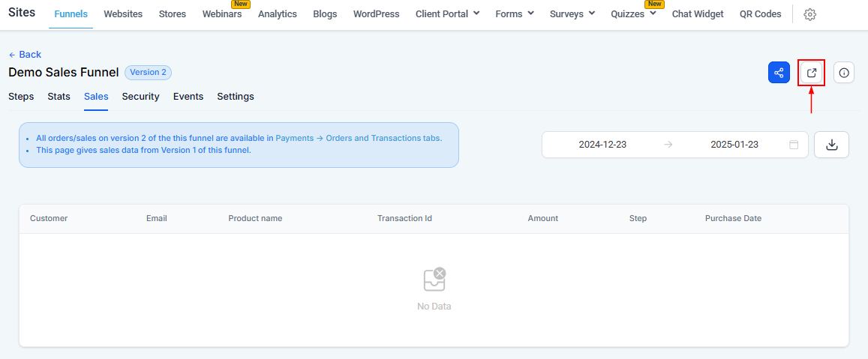
Task: Open Stores section
Action: point(172,14)
